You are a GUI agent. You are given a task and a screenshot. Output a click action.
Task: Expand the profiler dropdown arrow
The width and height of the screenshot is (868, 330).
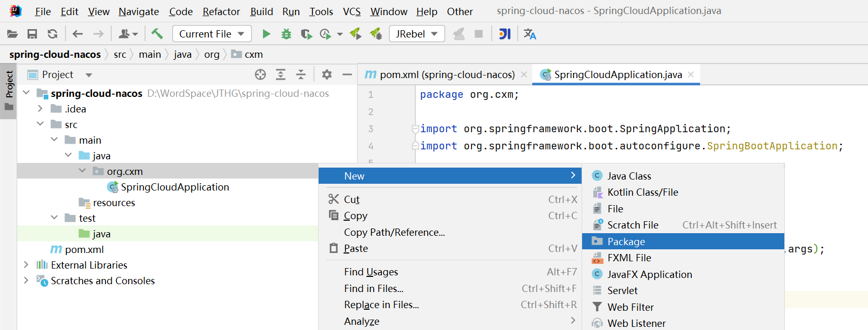pyautogui.click(x=340, y=34)
